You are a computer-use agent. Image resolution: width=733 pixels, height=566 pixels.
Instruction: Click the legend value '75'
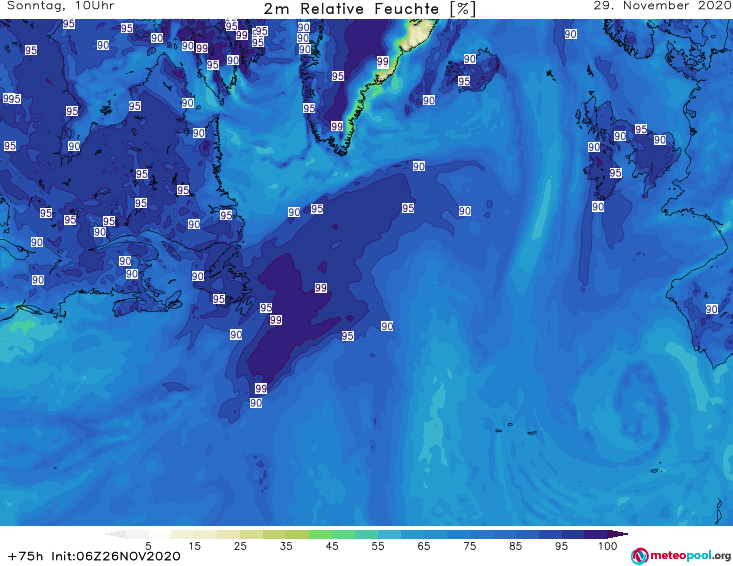click(x=469, y=546)
